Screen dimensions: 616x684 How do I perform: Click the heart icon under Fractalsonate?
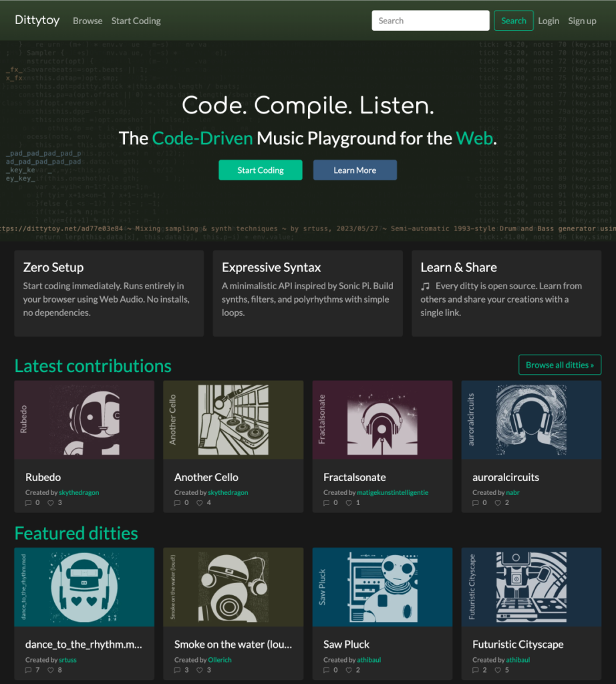[349, 502]
